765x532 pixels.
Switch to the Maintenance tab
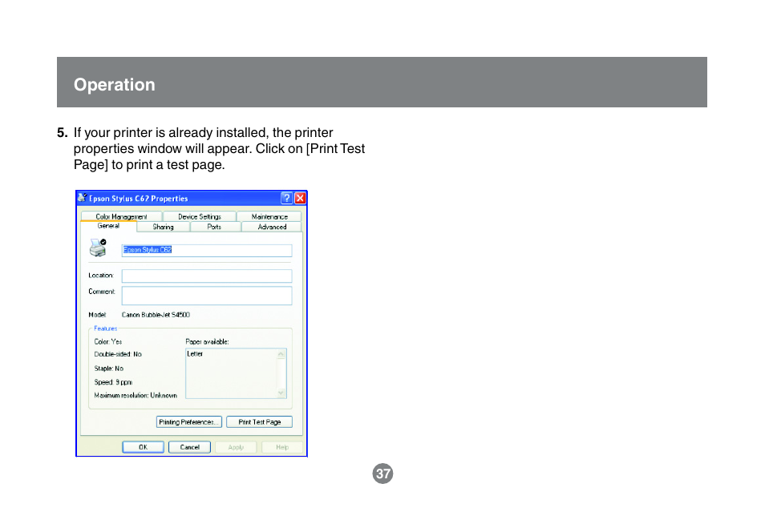click(269, 216)
